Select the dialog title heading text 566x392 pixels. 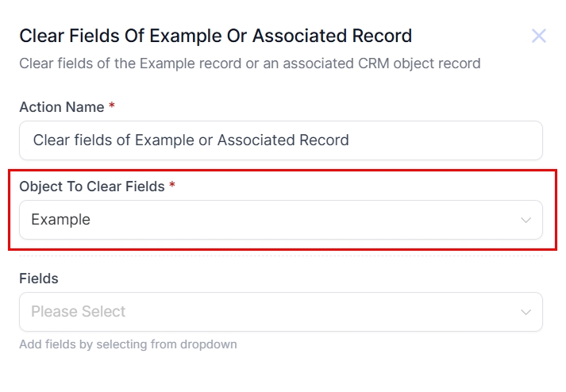[215, 36]
